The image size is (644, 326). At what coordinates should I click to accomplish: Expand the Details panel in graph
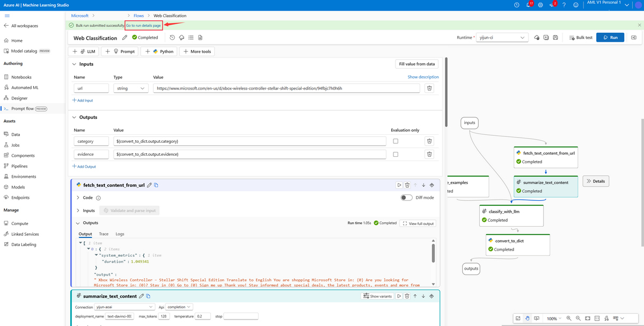(596, 182)
